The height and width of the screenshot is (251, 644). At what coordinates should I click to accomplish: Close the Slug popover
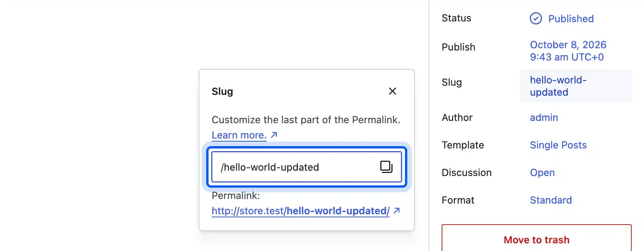(x=392, y=91)
